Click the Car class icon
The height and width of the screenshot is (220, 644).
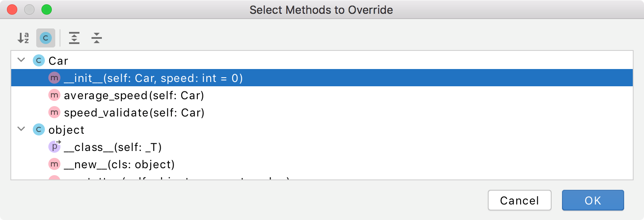(39, 61)
